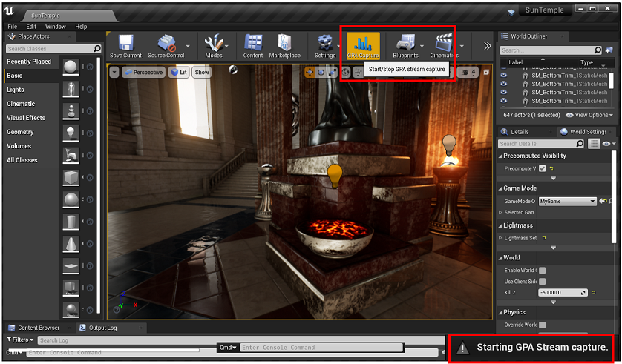This screenshot has width=622, height=364.
Task: Maximize the viewport with corner icon
Action: click(x=486, y=72)
